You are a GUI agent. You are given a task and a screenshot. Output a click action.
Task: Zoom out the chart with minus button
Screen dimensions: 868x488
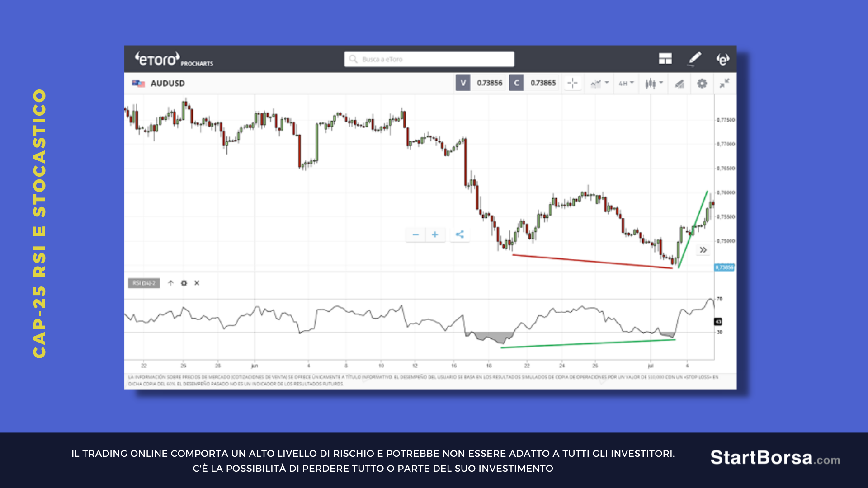pyautogui.click(x=415, y=235)
